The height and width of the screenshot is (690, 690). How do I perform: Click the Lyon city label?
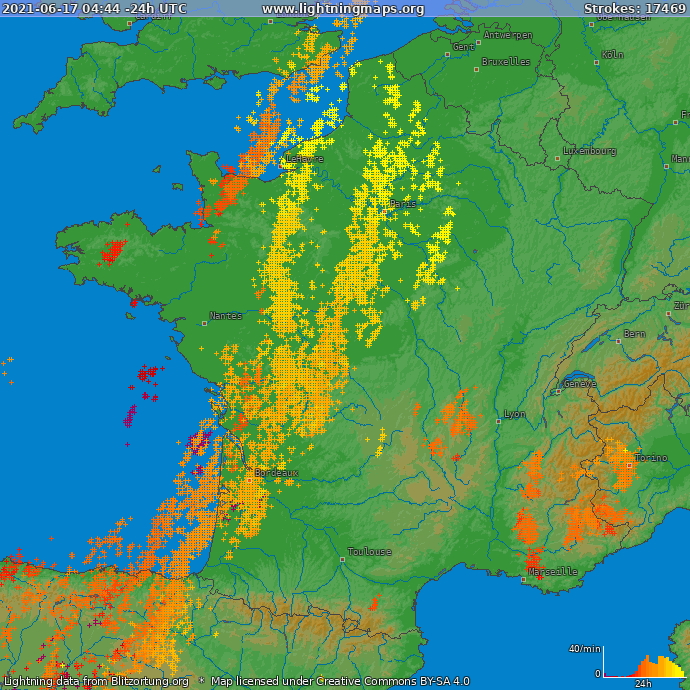click(514, 414)
